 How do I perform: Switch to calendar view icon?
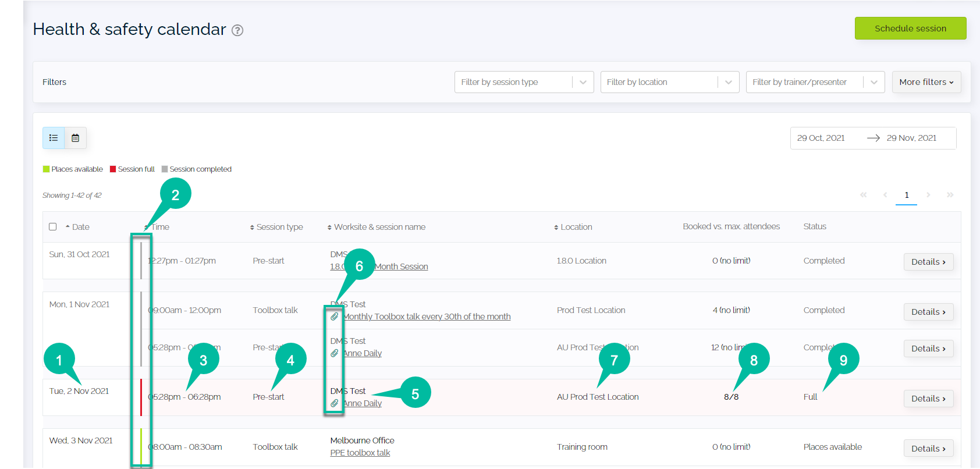(76, 138)
